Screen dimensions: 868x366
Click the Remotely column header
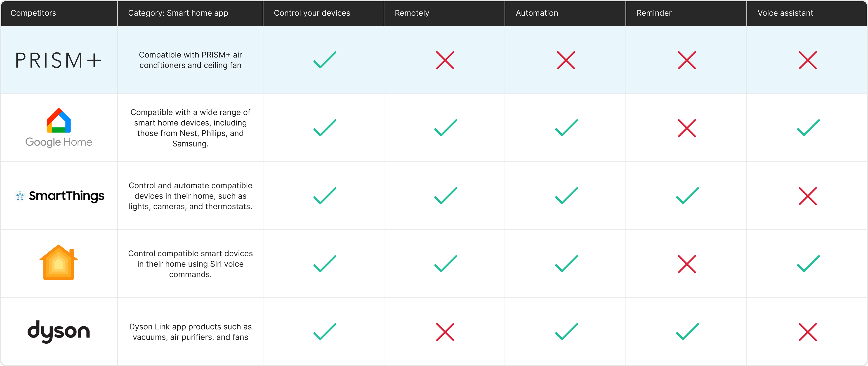tap(412, 13)
